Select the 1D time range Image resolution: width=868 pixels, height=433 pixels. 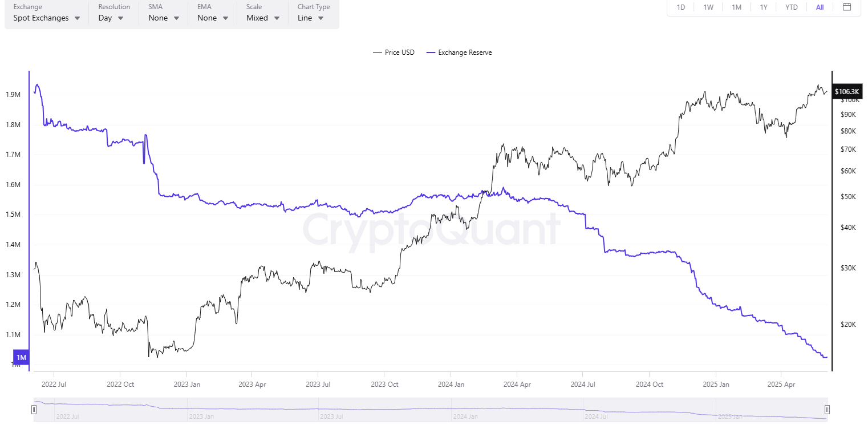pos(681,7)
